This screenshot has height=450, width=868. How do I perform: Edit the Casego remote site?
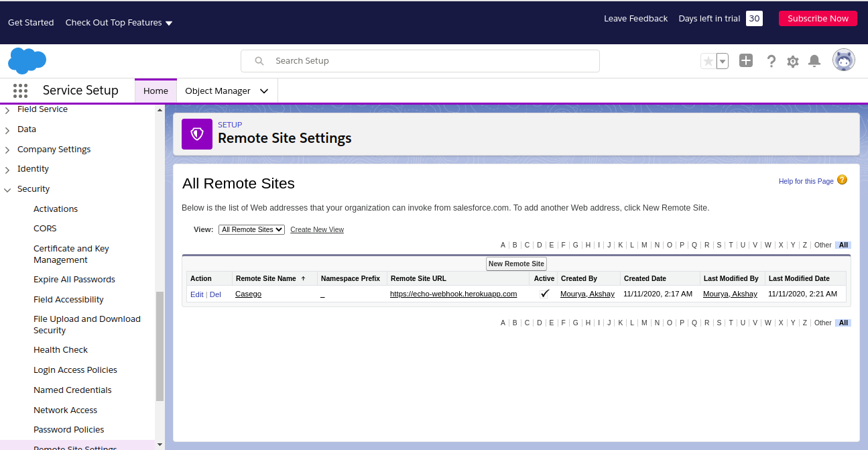[197, 294]
